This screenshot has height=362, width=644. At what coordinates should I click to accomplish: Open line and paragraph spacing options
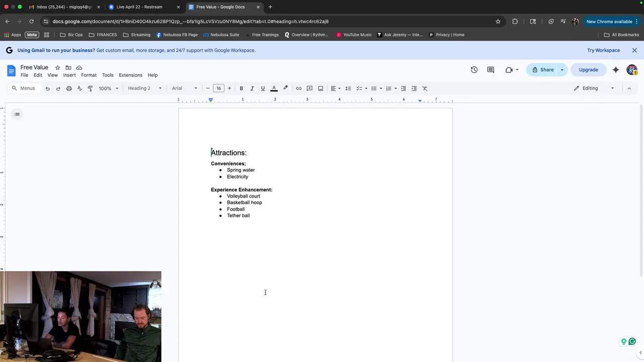(348, 88)
